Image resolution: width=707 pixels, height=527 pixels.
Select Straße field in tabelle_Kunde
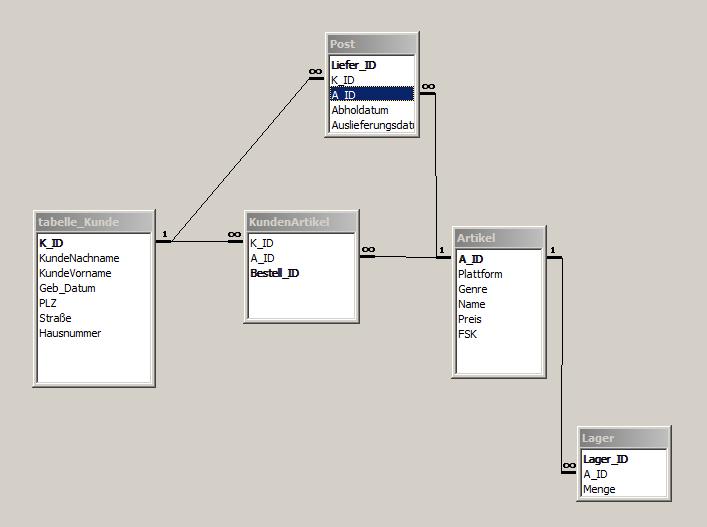pos(94,318)
